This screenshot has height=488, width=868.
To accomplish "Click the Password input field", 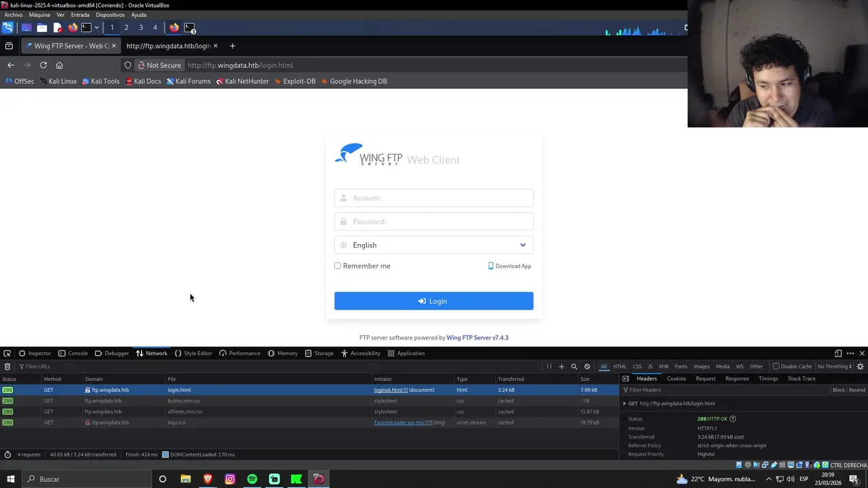I will click(434, 222).
